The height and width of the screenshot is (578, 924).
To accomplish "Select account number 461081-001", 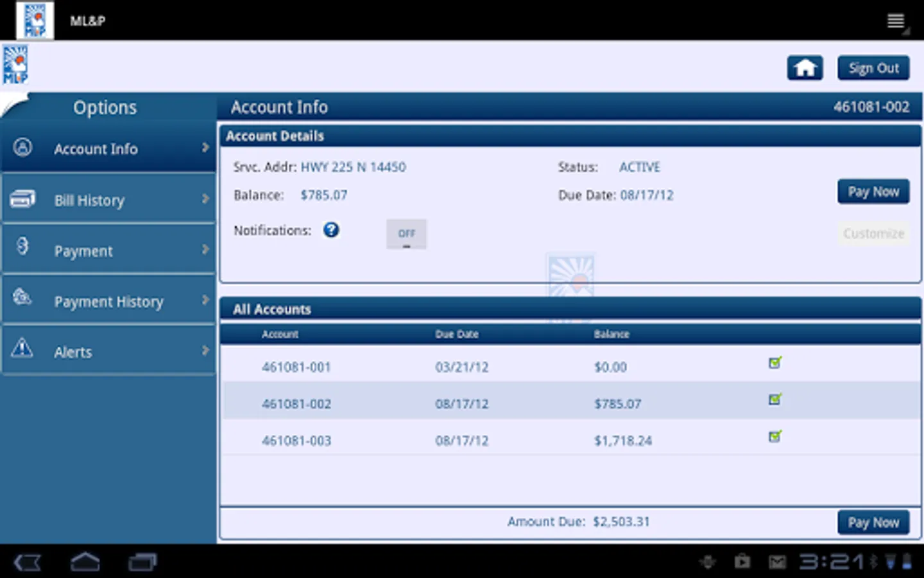I will click(296, 367).
